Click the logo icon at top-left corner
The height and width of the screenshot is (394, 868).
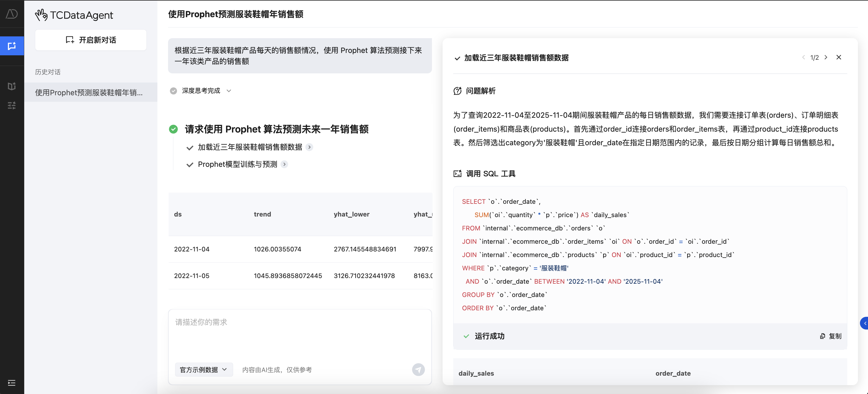12,14
